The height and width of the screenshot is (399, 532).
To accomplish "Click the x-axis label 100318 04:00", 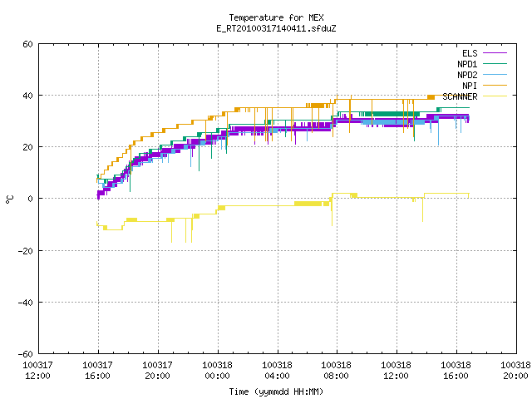I will [277, 371].
